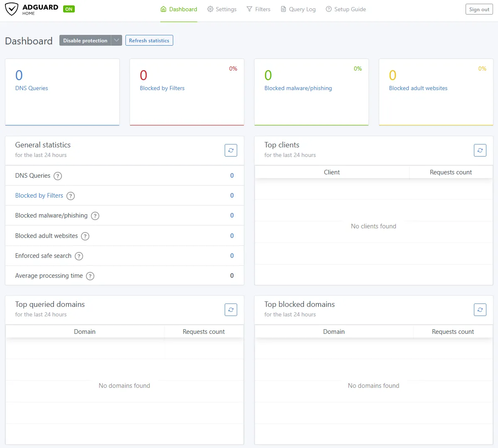Open the Setup Guide page

point(346,9)
